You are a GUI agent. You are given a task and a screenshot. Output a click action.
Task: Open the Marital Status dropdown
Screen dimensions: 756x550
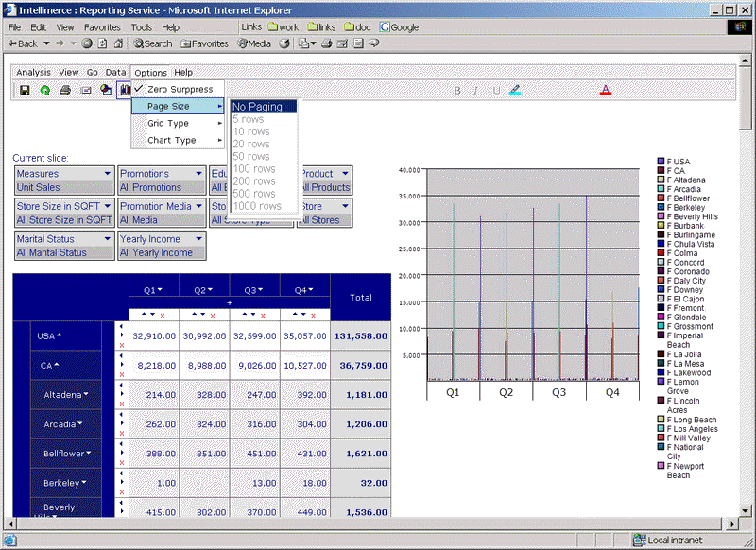tap(107, 238)
